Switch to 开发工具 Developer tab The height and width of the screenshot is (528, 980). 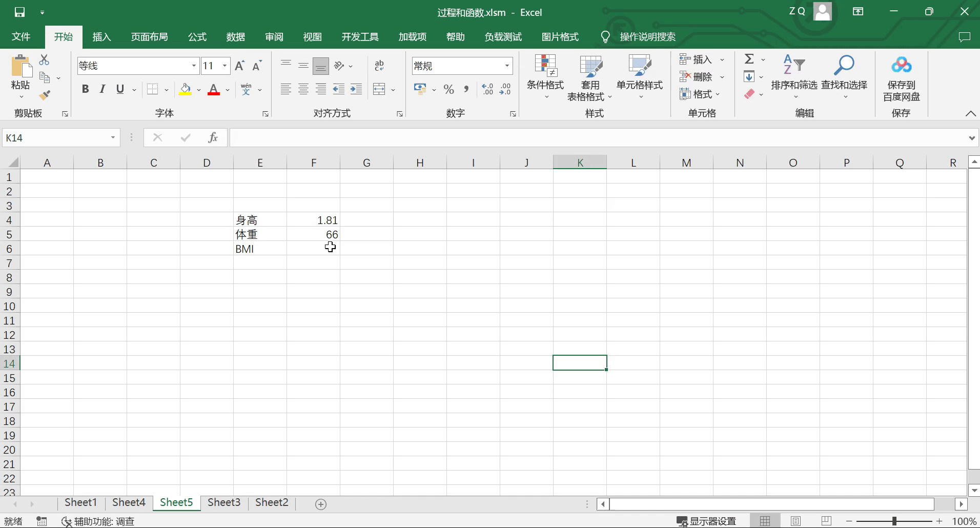[360, 36]
